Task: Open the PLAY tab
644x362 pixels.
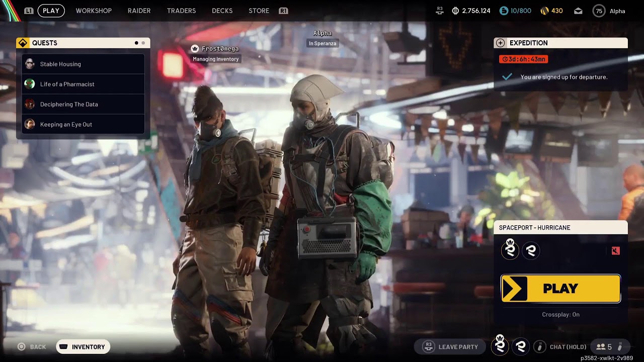Action: tap(51, 11)
